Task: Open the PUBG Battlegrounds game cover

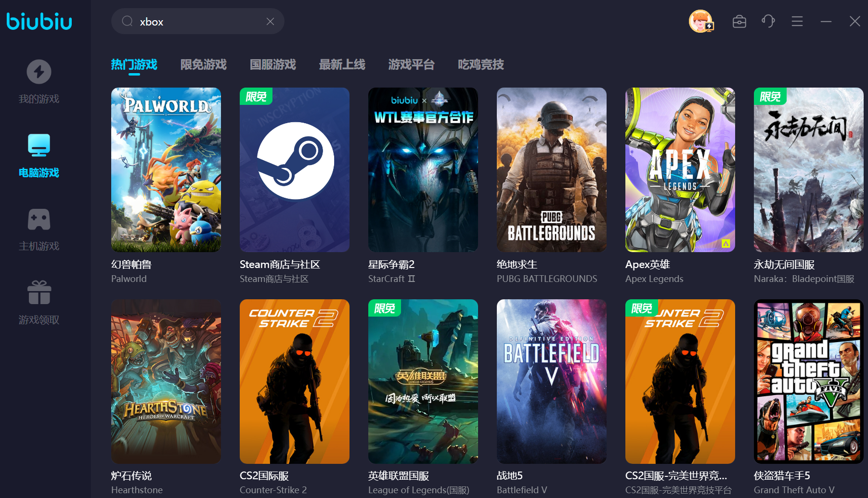Action: pyautogui.click(x=552, y=170)
